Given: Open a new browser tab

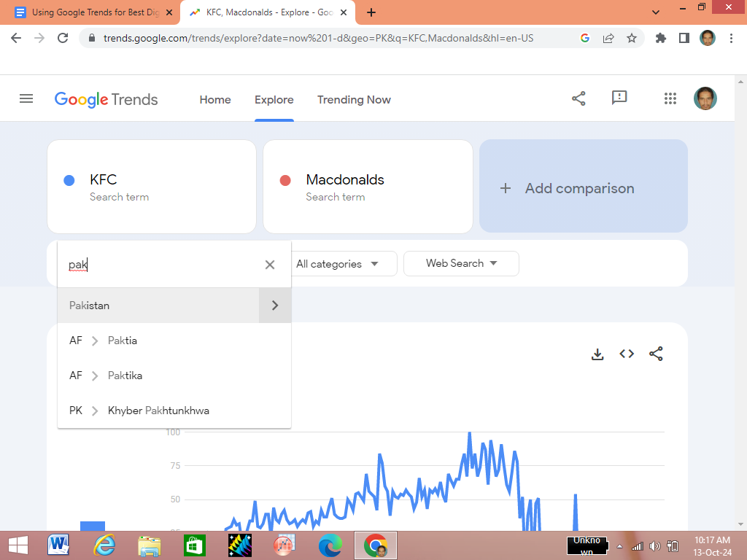Looking at the screenshot, I should tap(371, 12).
